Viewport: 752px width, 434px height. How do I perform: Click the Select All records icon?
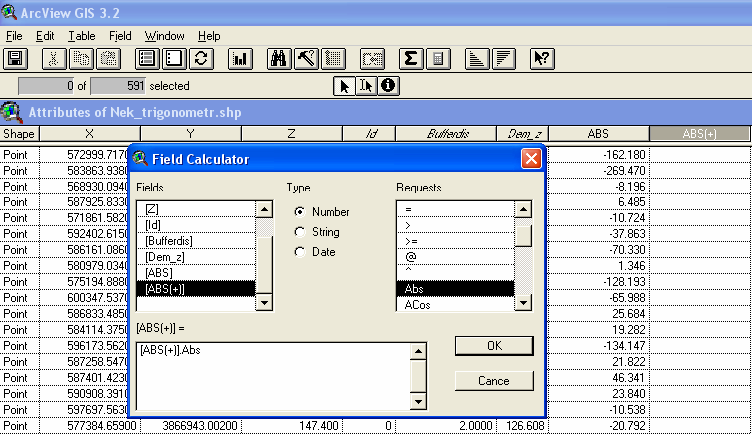pyautogui.click(x=147, y=59)
